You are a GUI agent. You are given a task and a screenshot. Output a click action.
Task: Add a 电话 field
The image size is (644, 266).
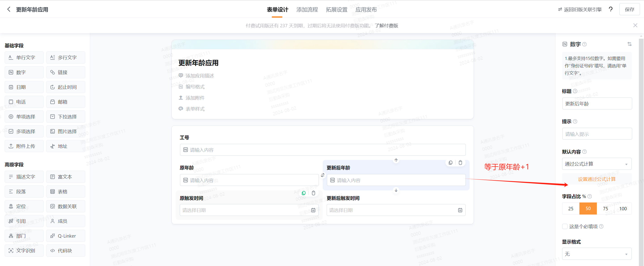coord(24,102)
